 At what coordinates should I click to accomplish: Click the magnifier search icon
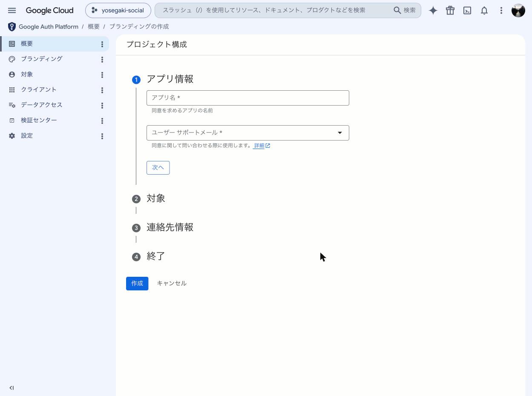pyautogui.click(x=397, y=10)
